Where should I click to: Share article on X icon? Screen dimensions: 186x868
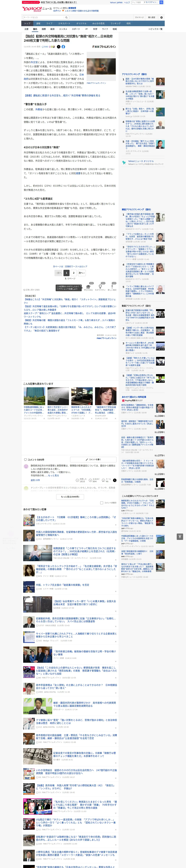(59, 47)
